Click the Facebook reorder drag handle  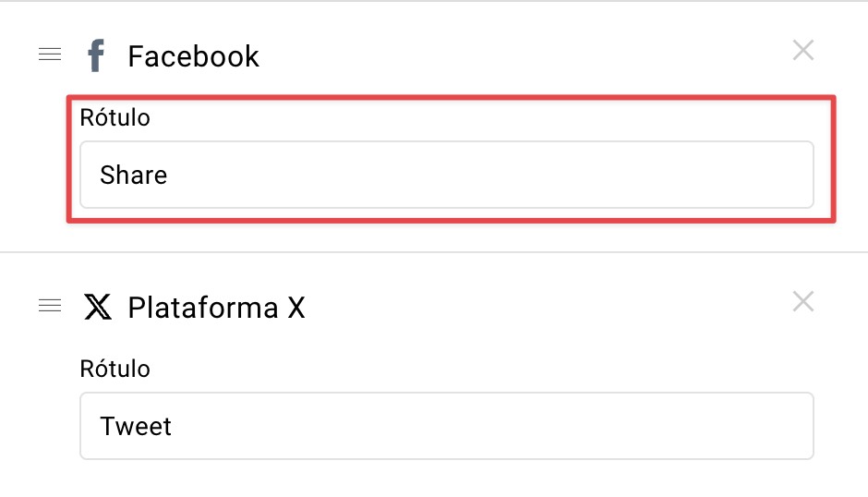(x=50, y=55)
